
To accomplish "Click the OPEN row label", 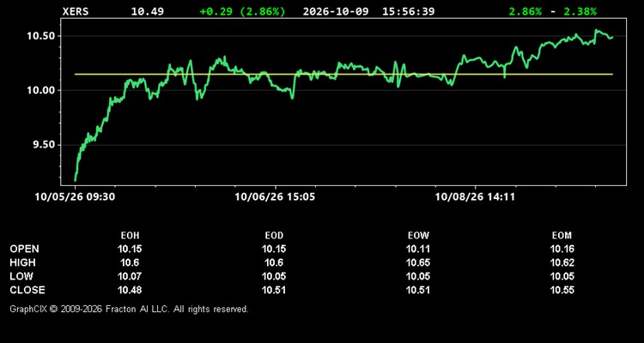I will [x=25, y=249].
